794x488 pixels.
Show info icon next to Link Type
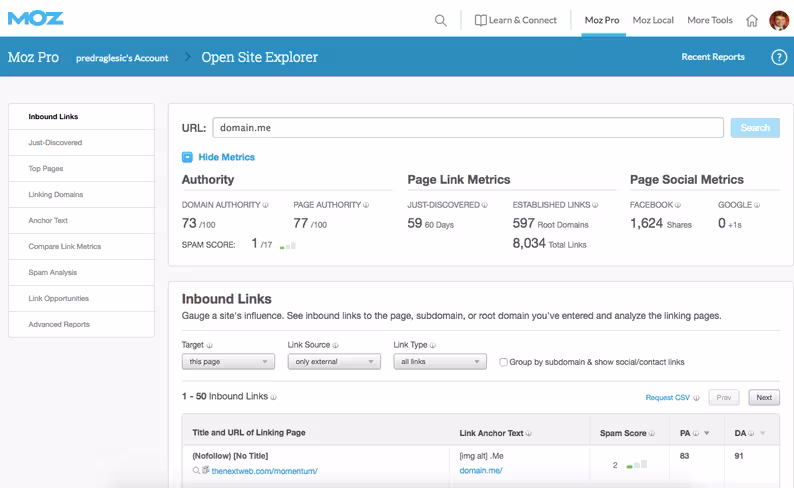point(433,345)
